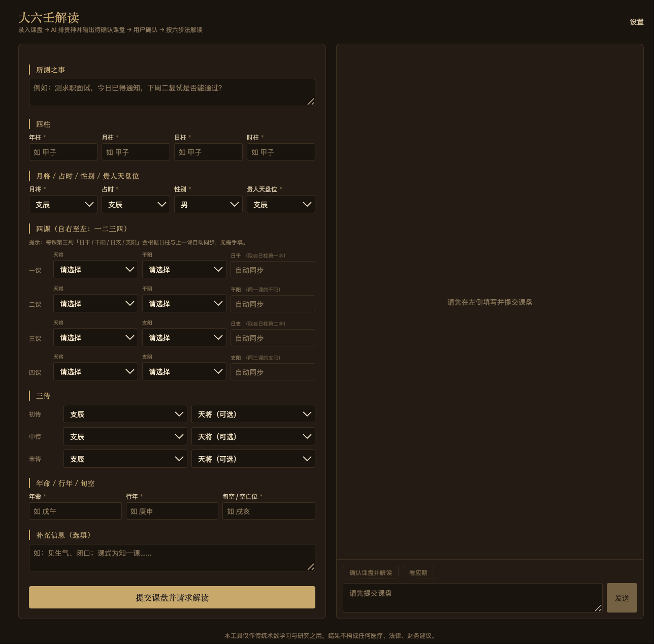This screenshot has width=654, height=644.
Task: Focus the 时柱 input field
Action: 281,152
